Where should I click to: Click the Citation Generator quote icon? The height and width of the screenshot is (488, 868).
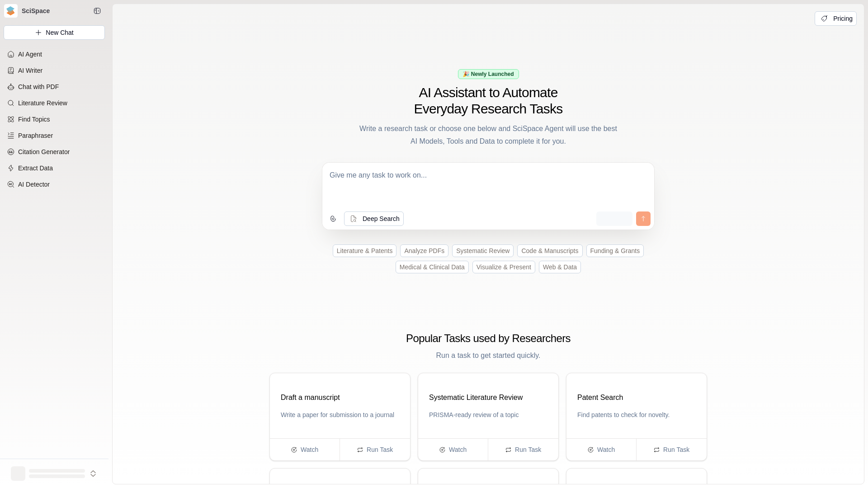click(11, 152)
